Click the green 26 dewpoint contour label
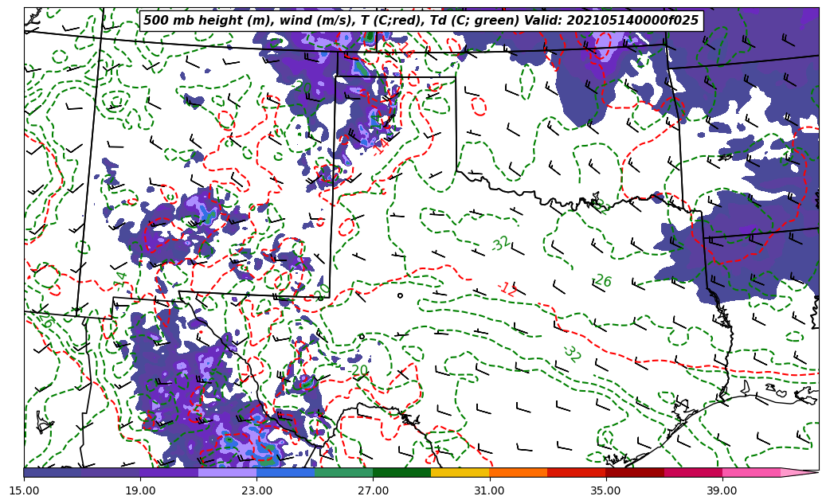 pyautogui.click(x=603, y=281)
